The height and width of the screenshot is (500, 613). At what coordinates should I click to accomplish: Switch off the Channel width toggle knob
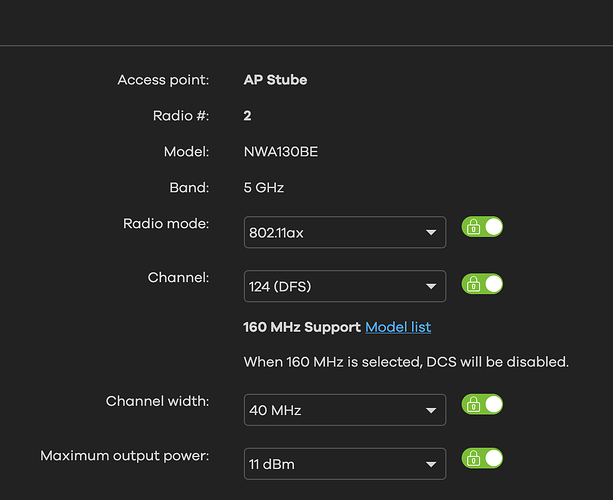pos(491,405)
